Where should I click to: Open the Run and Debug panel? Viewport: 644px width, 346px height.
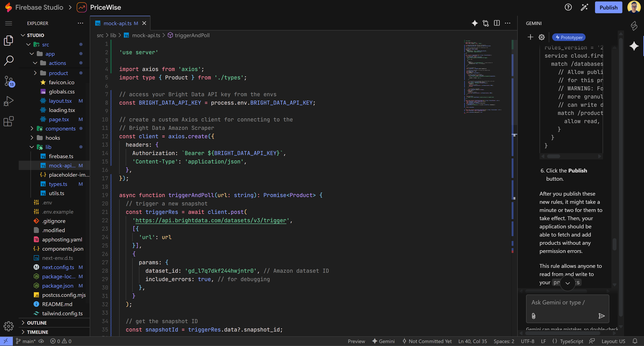tap(8, 101)
